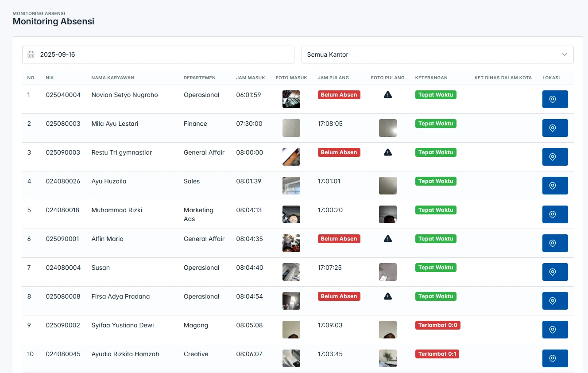Click Terlambat 0:0 badge for Syifaa
This screenshot has width=588, height=373.
(x=437, y=325)
